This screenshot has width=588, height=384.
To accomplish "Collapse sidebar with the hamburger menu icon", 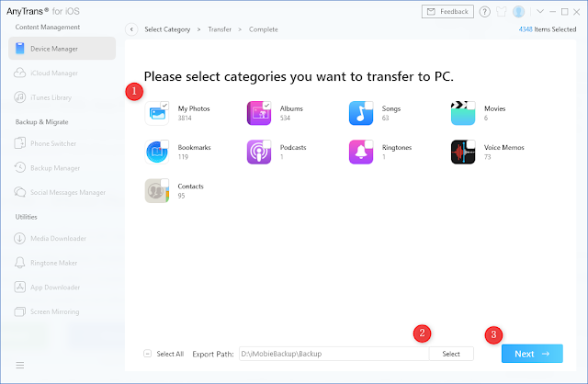I will point(20,365).
